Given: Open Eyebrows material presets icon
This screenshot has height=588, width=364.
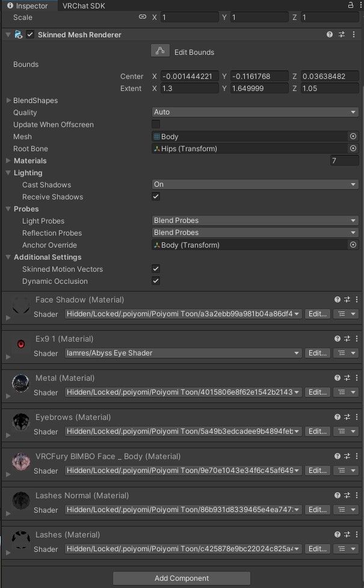Looking at the screenshot, I should click(x=347, y=417).
